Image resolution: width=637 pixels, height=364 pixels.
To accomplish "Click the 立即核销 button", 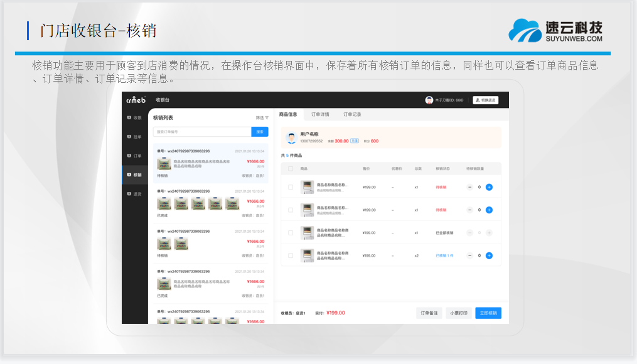I will click(488, 313).
